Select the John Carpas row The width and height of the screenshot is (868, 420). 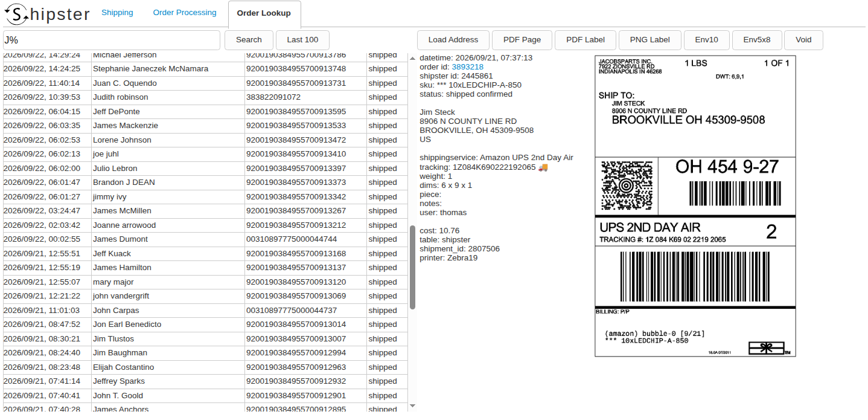coord(205,311)
